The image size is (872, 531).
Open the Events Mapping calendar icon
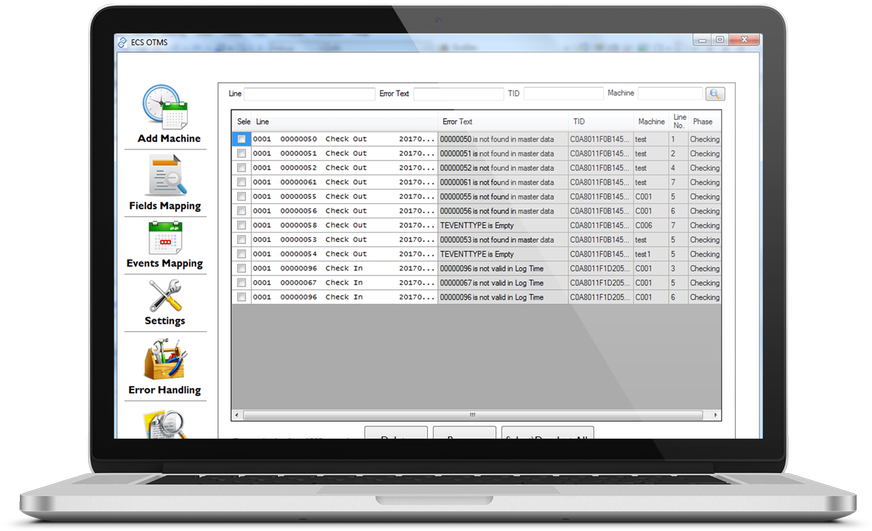point(165,238)
